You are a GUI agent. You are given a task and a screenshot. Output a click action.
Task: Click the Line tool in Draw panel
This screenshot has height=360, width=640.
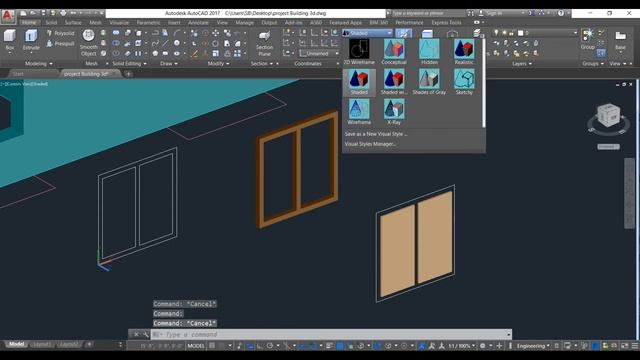pos(166,43)
